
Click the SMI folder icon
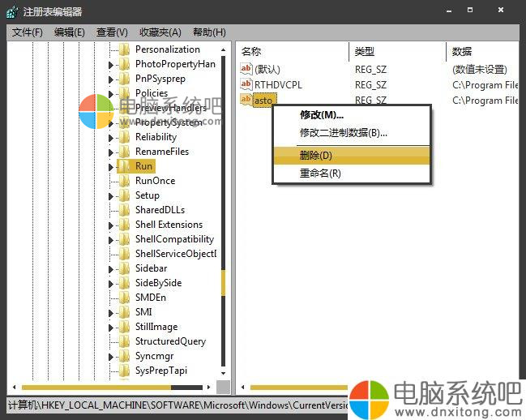point(125,312)
